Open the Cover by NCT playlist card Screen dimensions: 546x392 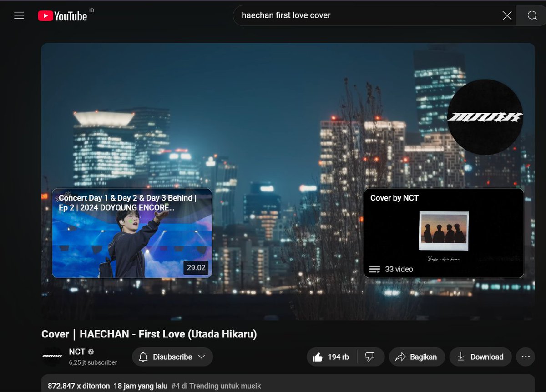pos(444,233)
